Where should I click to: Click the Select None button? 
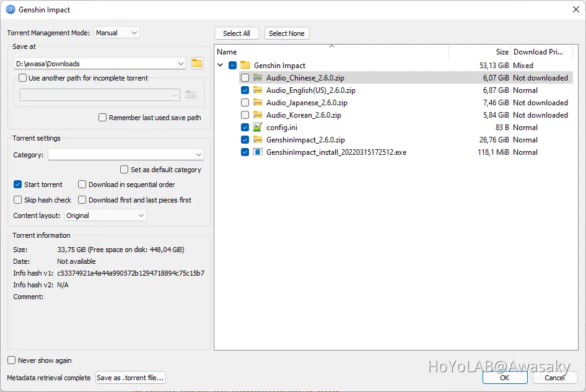point(286,33)
